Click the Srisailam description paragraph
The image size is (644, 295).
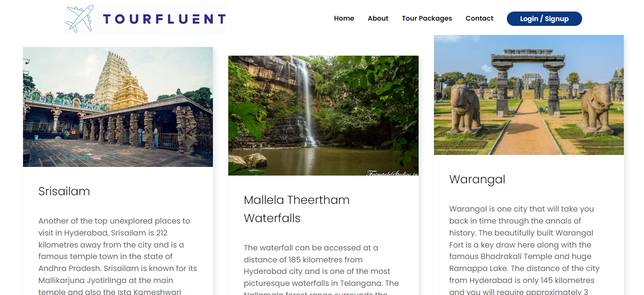point(118,257)
